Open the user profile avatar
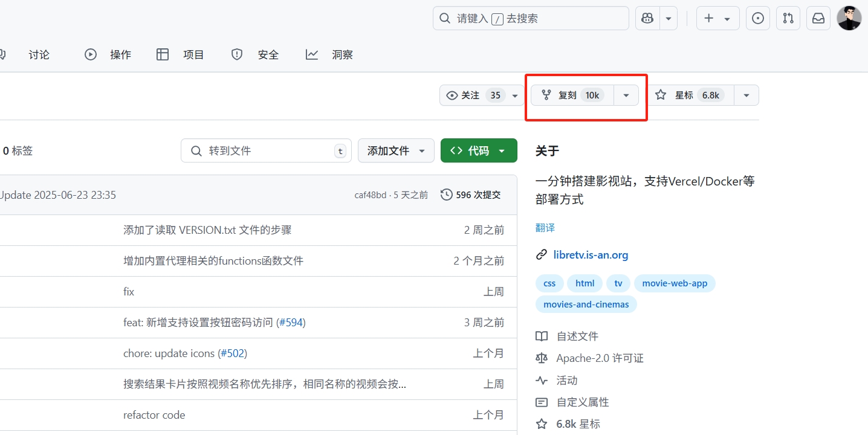 (x=849, y=19)
